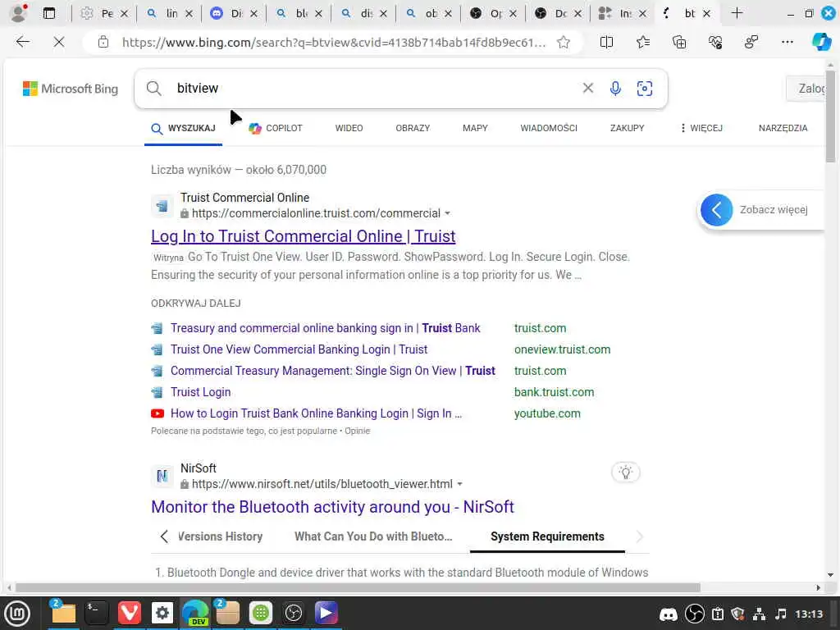Click the Zaloguj sign-in button

[806, 89]
